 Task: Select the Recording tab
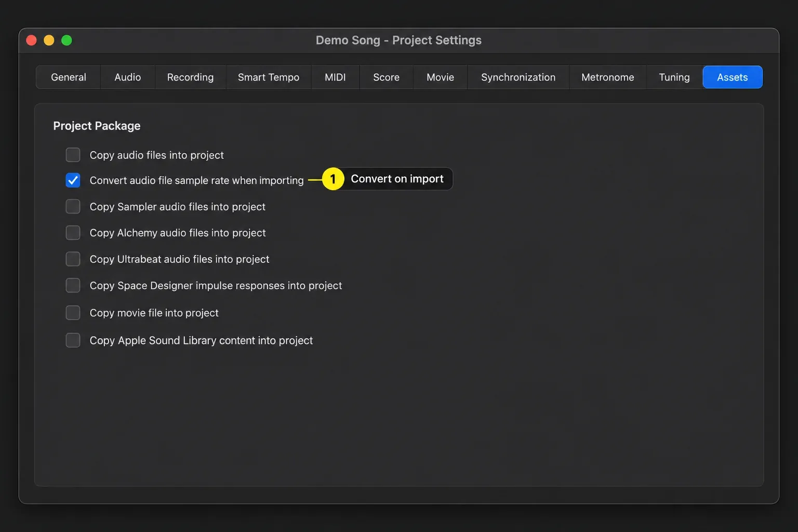point(190,77)
